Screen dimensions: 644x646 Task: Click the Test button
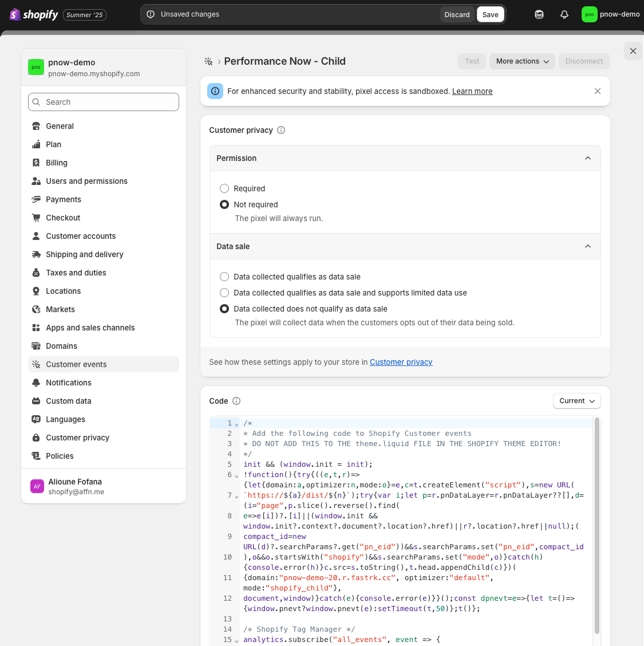472,61
